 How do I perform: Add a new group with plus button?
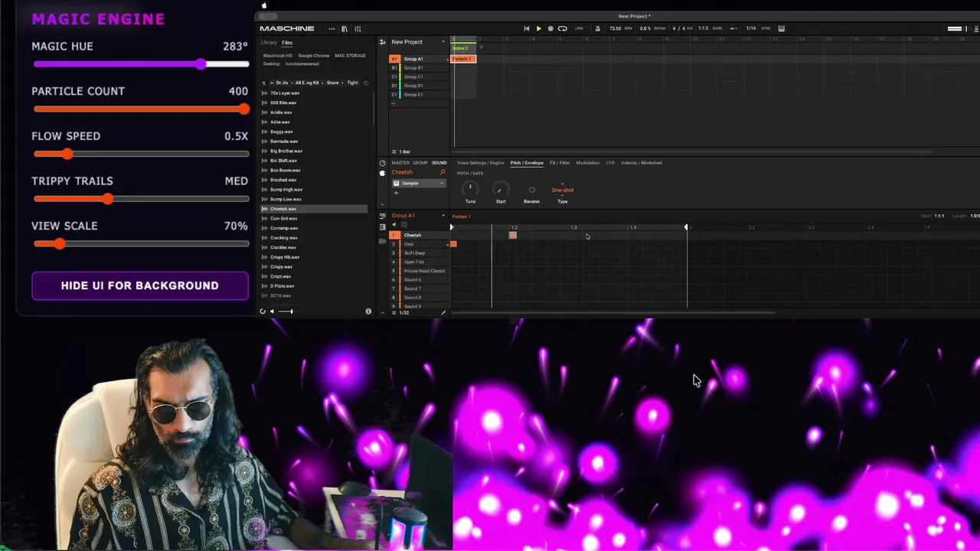tap(394, 104)
